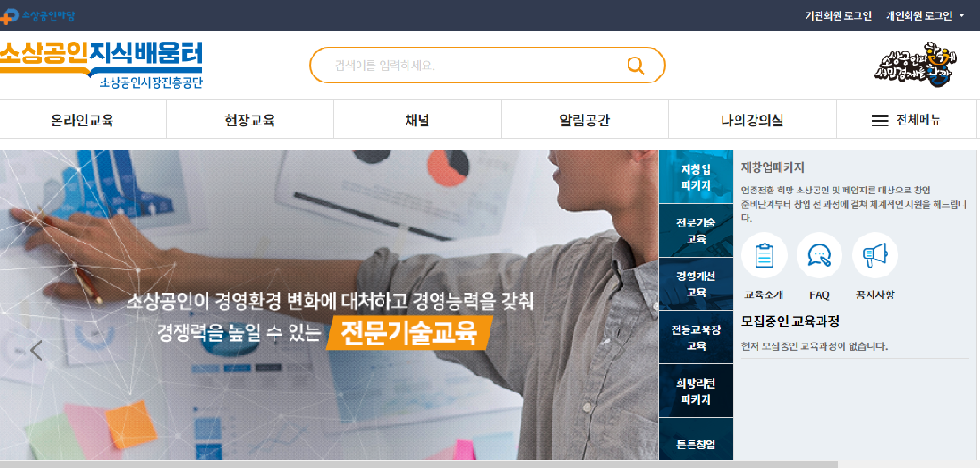Image resolution: width=980 pixels, height=468 pixels.
Task: Expand the 개인회원 로그인 dropdown arrow
Action: 962,16
